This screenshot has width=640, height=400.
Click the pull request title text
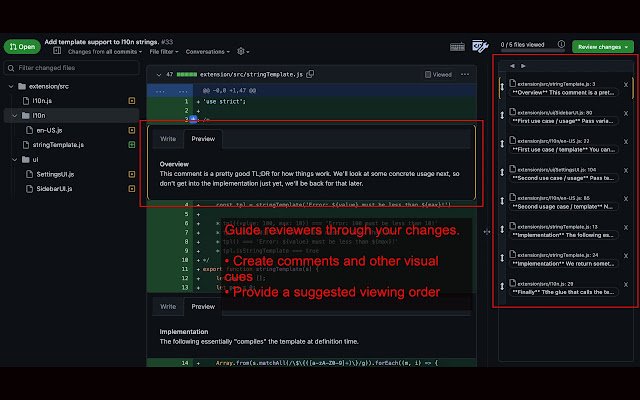click(101, 42)
